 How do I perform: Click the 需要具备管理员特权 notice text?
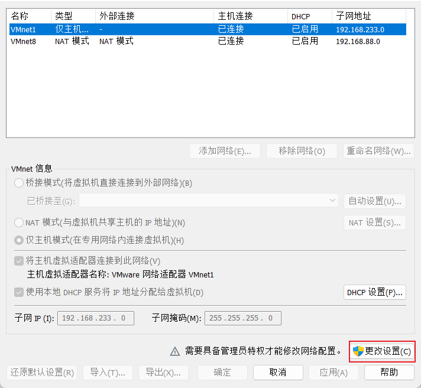(263, 351)
